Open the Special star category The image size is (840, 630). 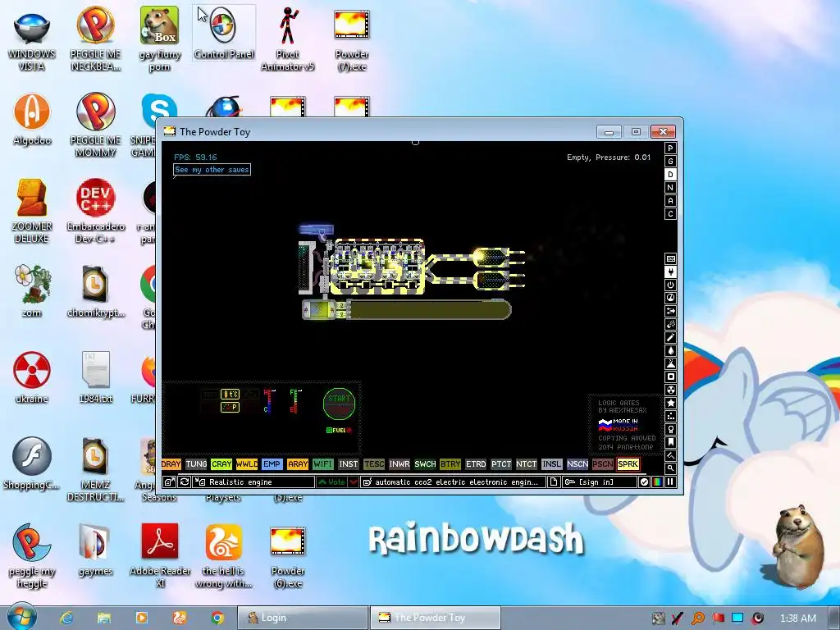pos(670,403)
